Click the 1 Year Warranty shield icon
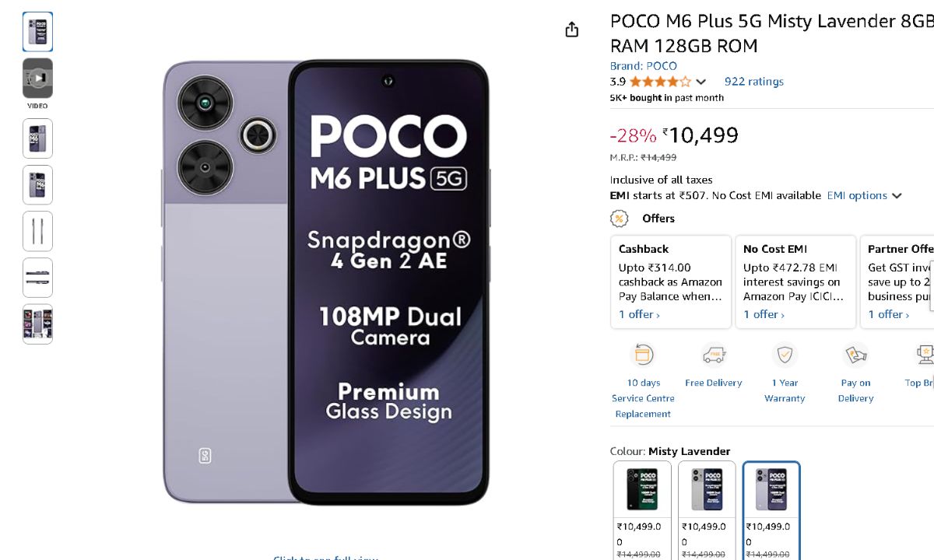This screenshot has width=934, height=560. pos(785,355)
